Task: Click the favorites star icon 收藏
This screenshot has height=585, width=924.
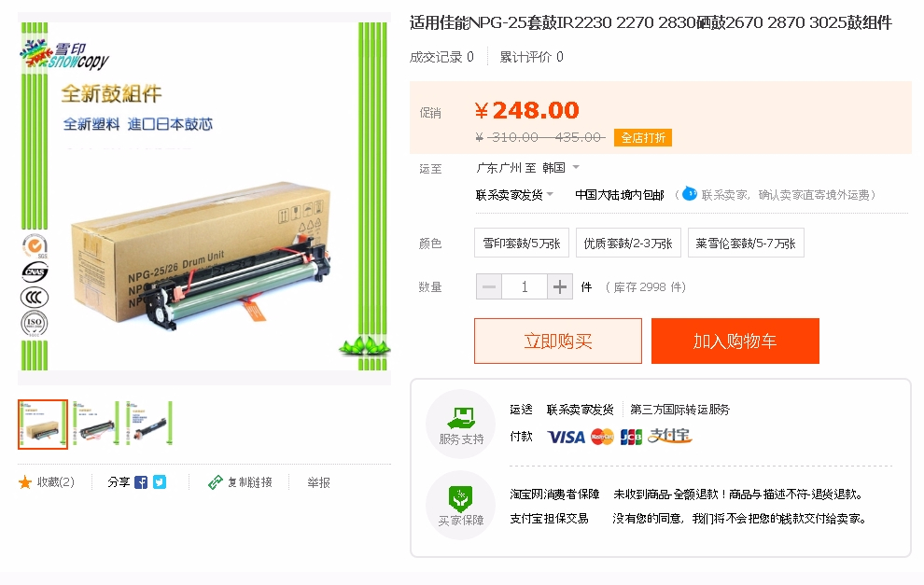Action: (25, 482)
